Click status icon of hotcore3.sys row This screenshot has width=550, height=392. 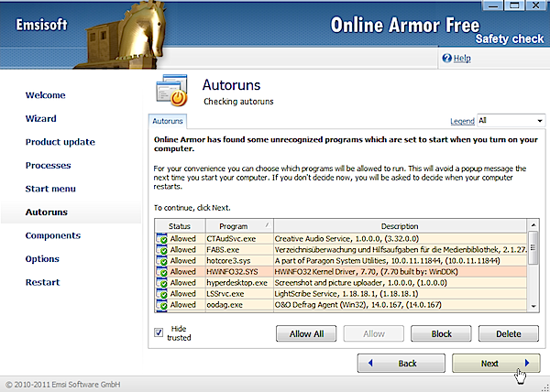(x=161, y=261)
